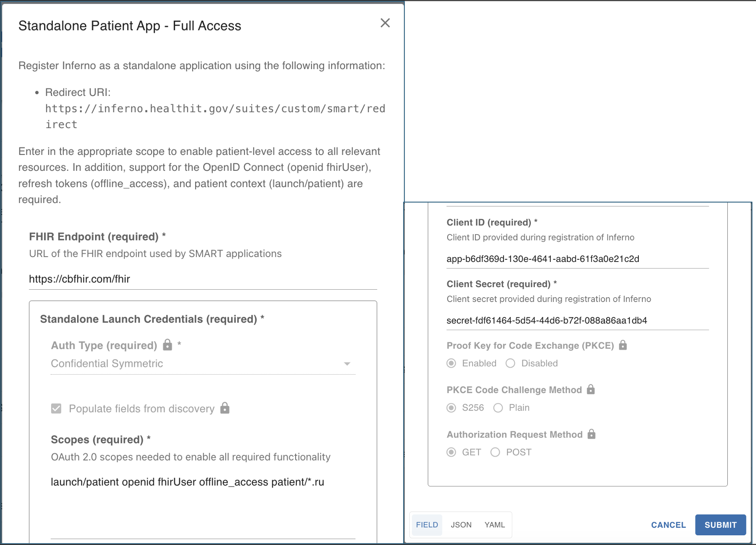Click the lock icon beside Auth Type
756x545 pixels.
tap(167, 345)
